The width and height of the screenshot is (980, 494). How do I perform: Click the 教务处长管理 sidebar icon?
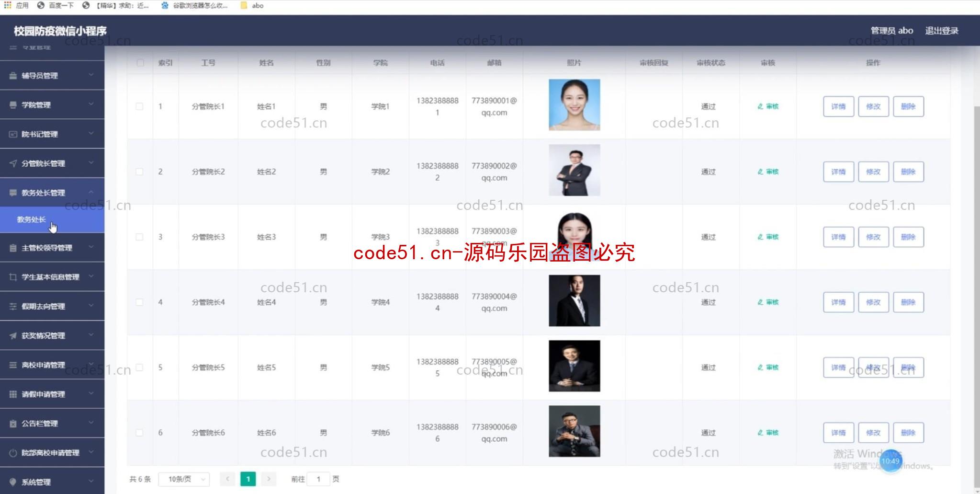point(13,193)
